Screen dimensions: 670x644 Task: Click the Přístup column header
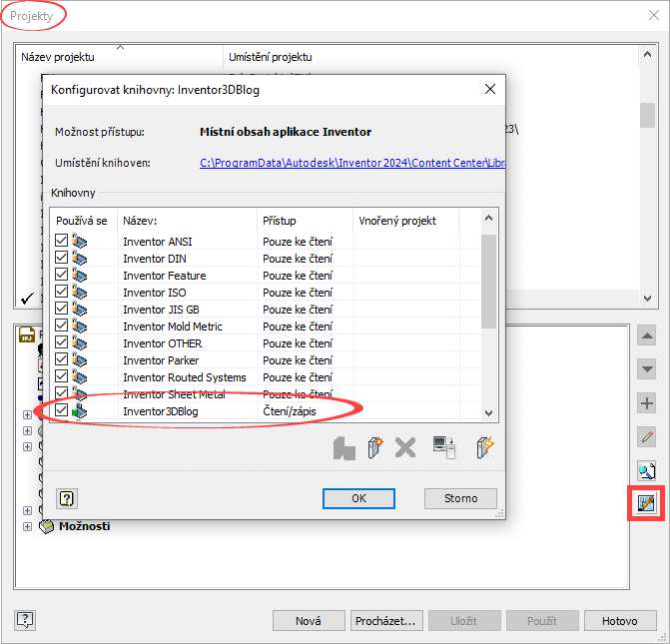point(306,221)
